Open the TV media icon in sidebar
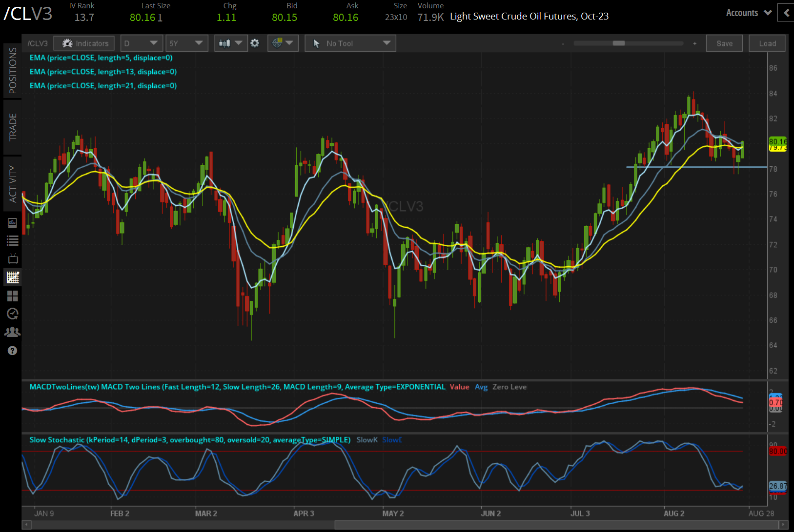This screenshot has height=532, width=794. [12, 258]
